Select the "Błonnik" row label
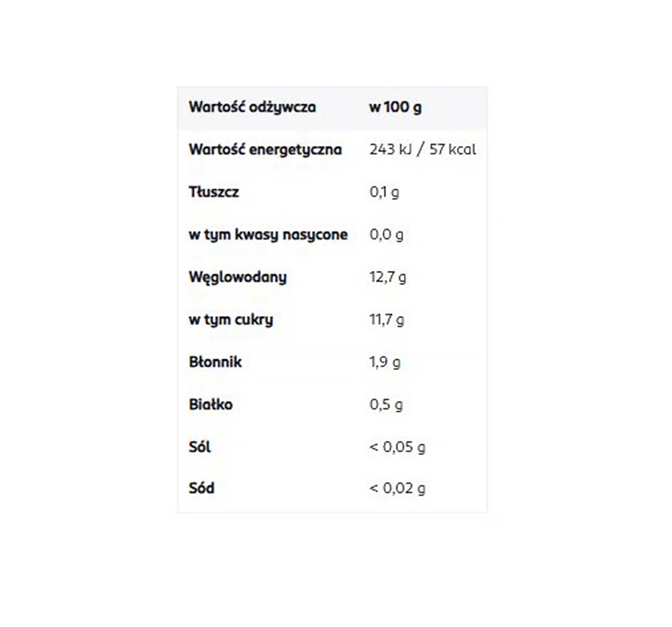Viewport: 672px width, 627px height. 215,362
